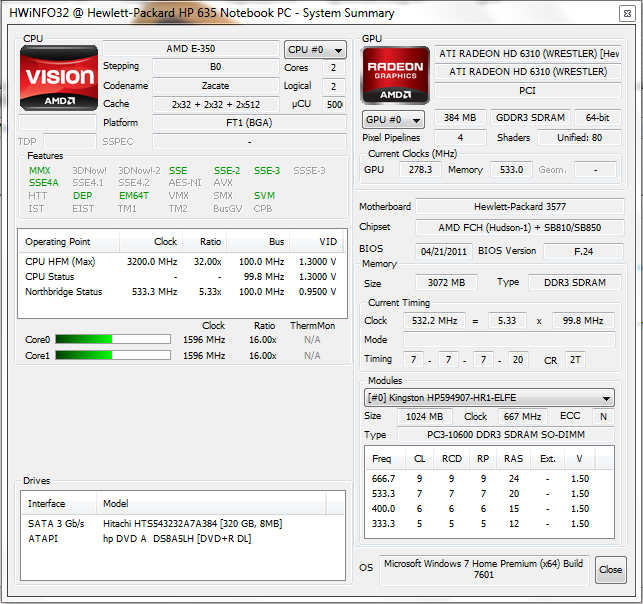The height and width of the screenshot is (604, 643).
Task: Click the MMX feature label
Action: tap(39, 170)
